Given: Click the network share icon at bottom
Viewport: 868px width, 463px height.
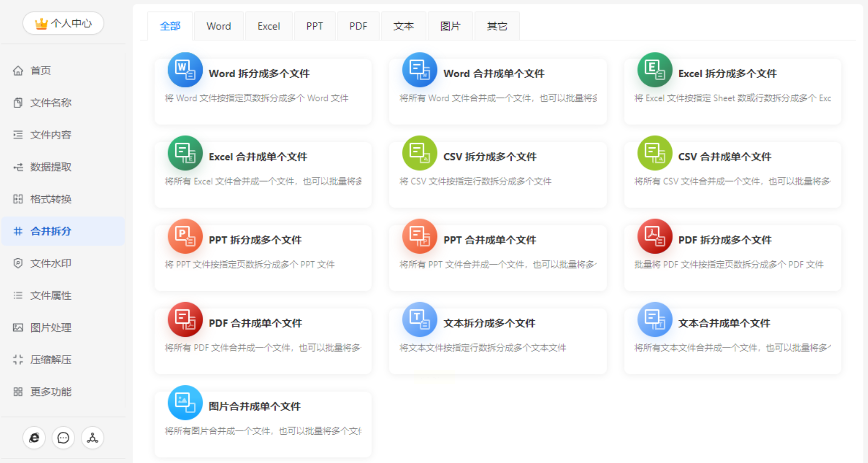Looking at the screenshot, I should click(92, 438).
